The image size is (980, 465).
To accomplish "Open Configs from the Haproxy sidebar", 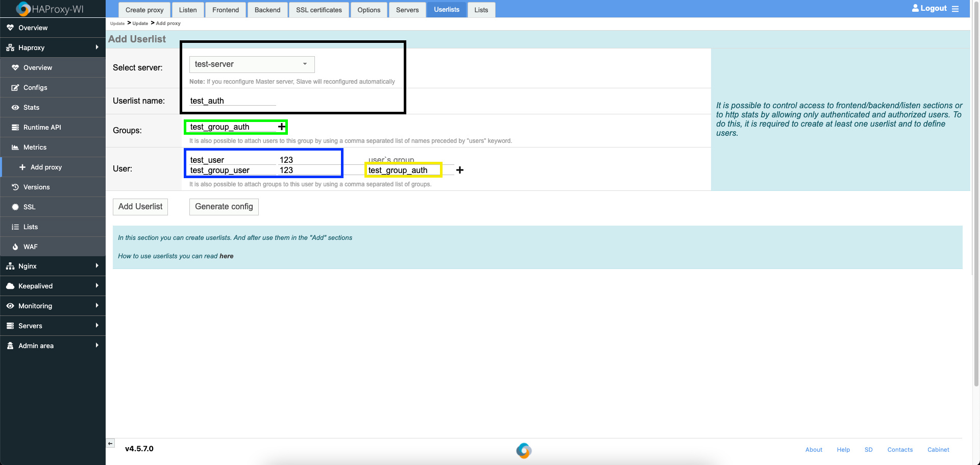I will point(36,87).
